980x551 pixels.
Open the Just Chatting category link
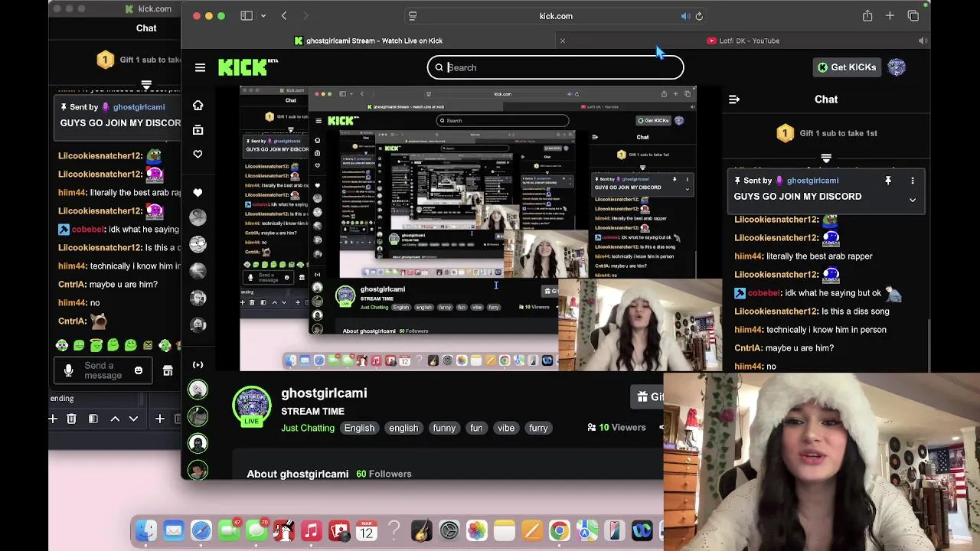[308, 428]
